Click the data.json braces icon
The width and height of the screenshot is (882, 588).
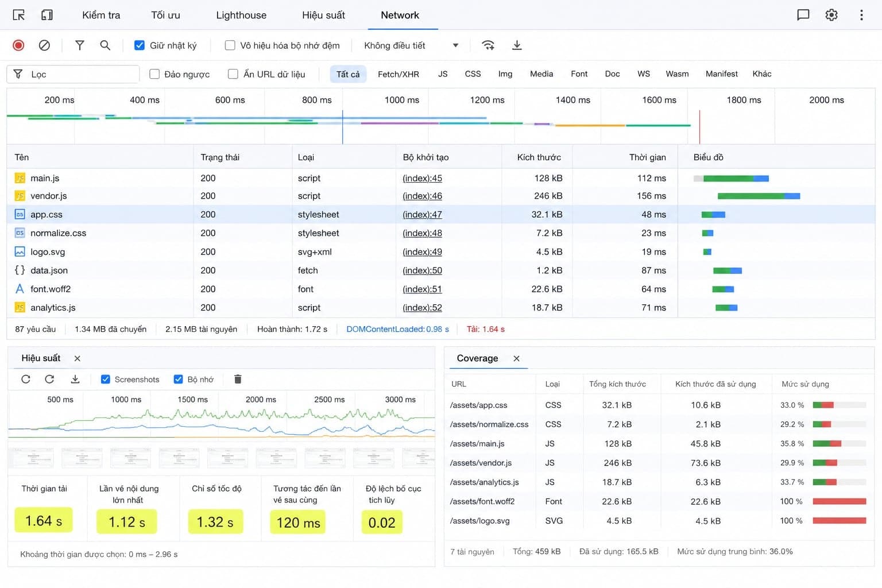pyautogui.click(x=20, y=270)
